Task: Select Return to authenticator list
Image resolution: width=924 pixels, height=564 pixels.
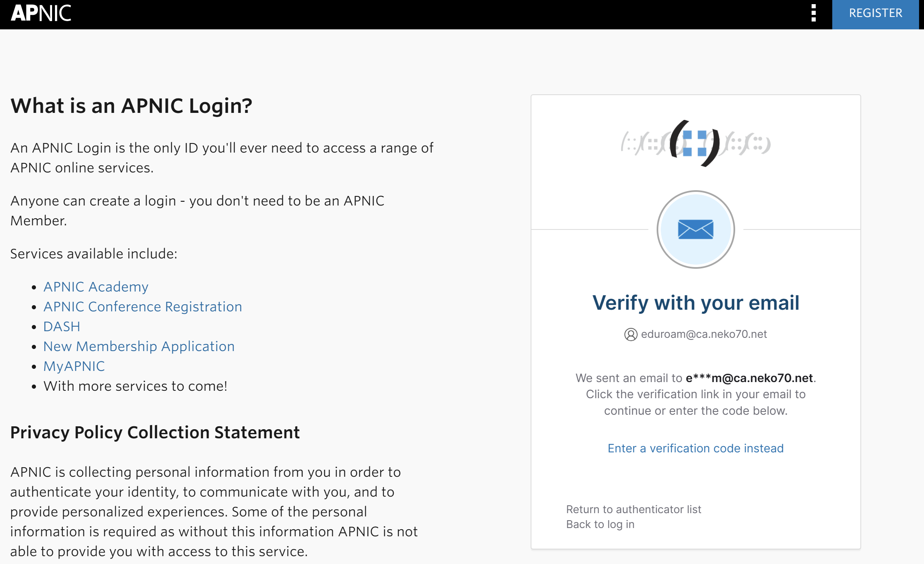Action: tap(633, 509)
